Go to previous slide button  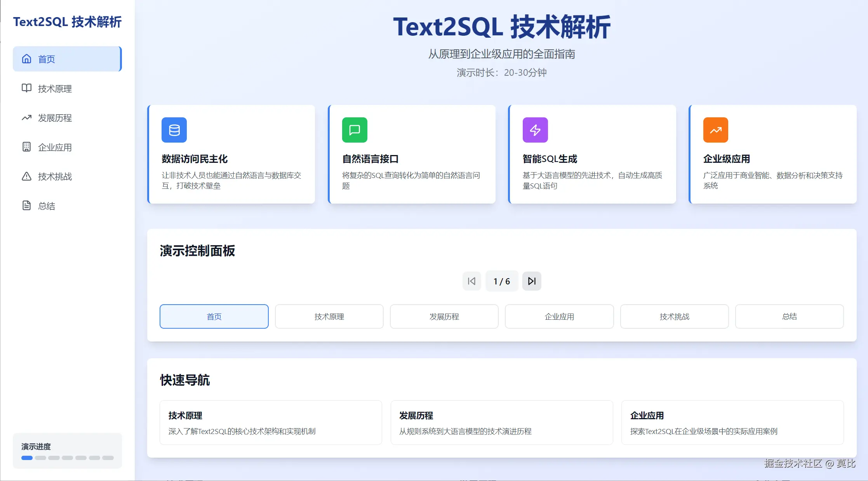coord(471,281)
